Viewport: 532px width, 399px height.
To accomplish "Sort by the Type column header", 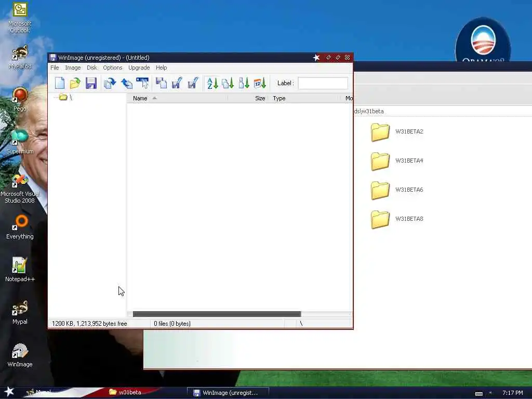I will coord(305,98).
